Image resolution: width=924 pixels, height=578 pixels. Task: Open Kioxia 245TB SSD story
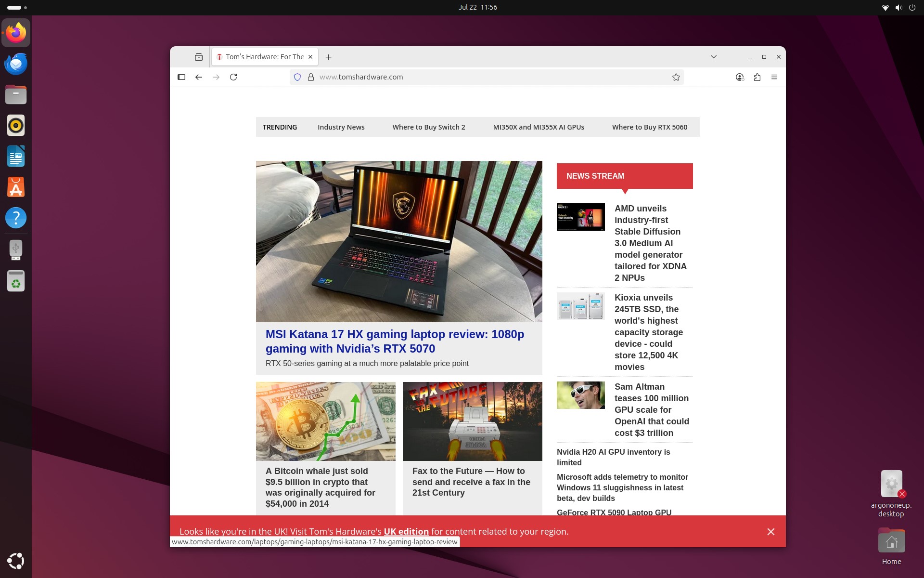649,332
